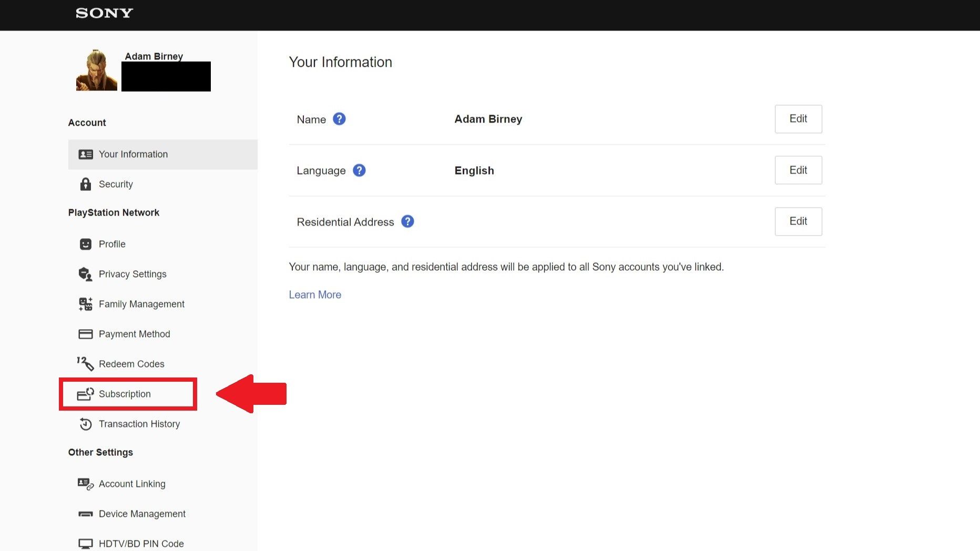The image size is (980, 551).
Task: Click the Language help question mark
Action: (x=359, y=170)
